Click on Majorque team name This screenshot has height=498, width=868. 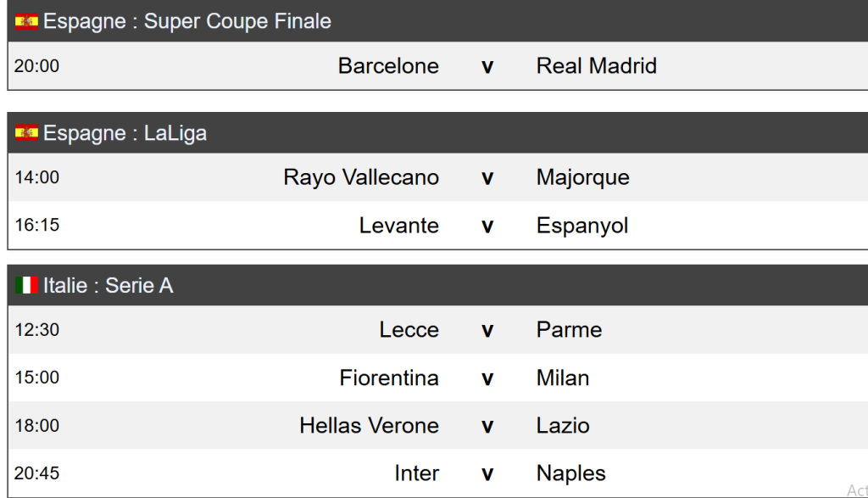click(x=583, y=177)
